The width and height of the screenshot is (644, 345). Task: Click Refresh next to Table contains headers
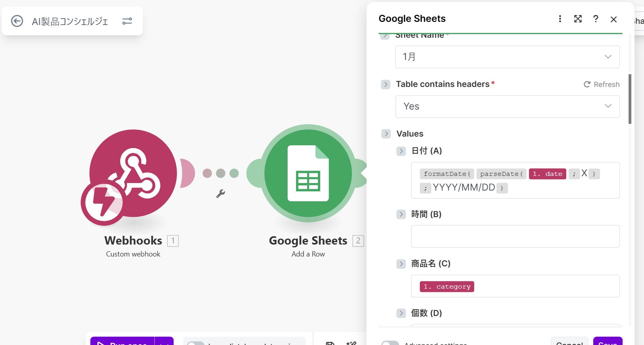click(602, 85)
